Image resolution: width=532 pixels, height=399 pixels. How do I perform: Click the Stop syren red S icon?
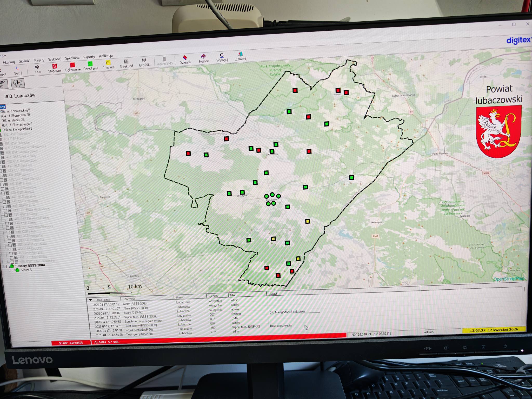click(55, 66)
